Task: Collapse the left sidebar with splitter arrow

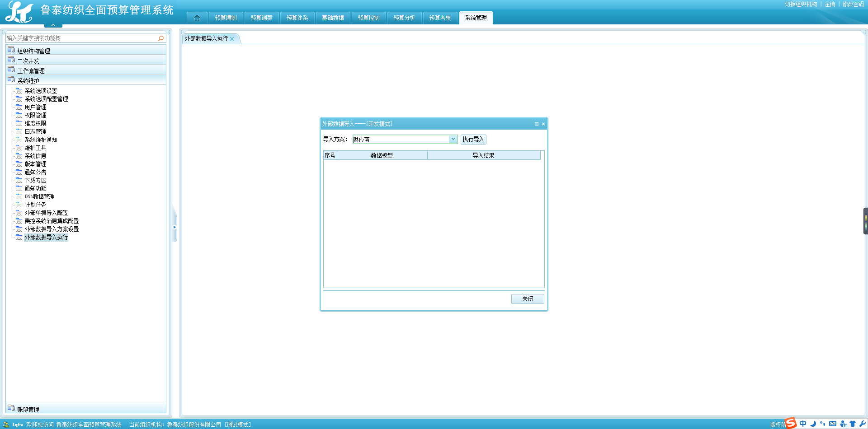Action: 175,227
